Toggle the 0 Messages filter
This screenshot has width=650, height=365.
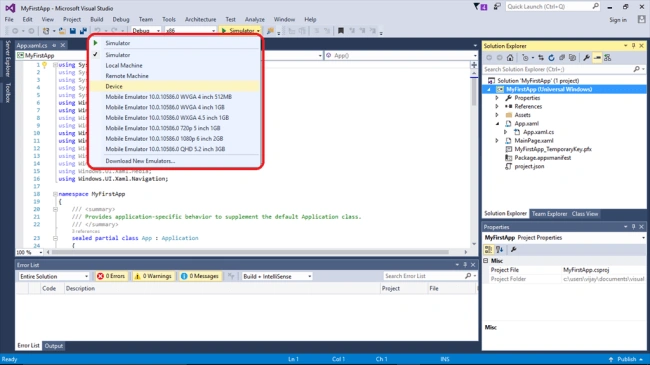click(200, 276)
